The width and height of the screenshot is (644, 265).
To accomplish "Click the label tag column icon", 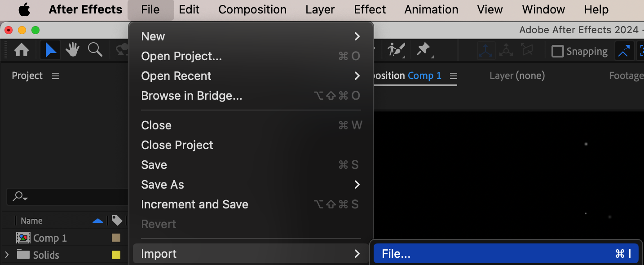I will click(x=117, y=221).
